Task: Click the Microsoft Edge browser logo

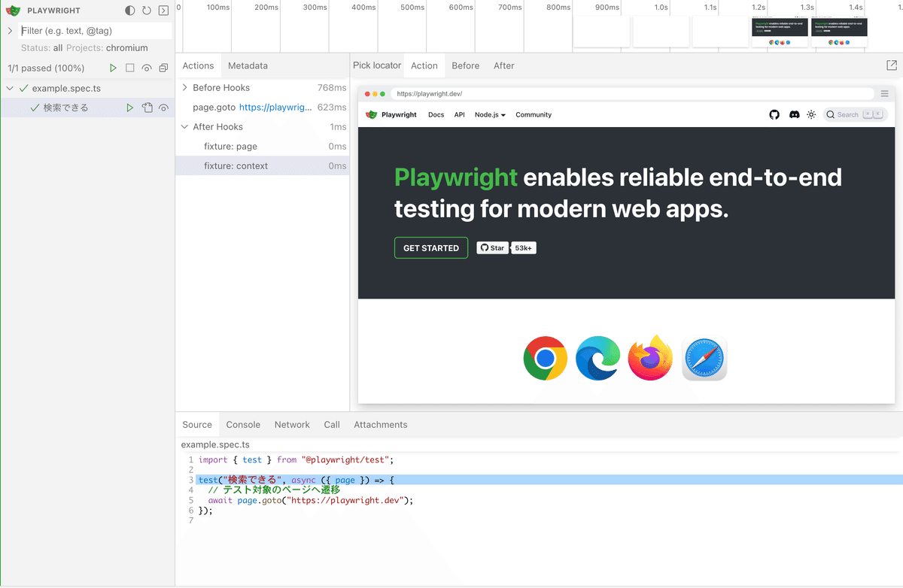Action: click(x=598, y=358)
